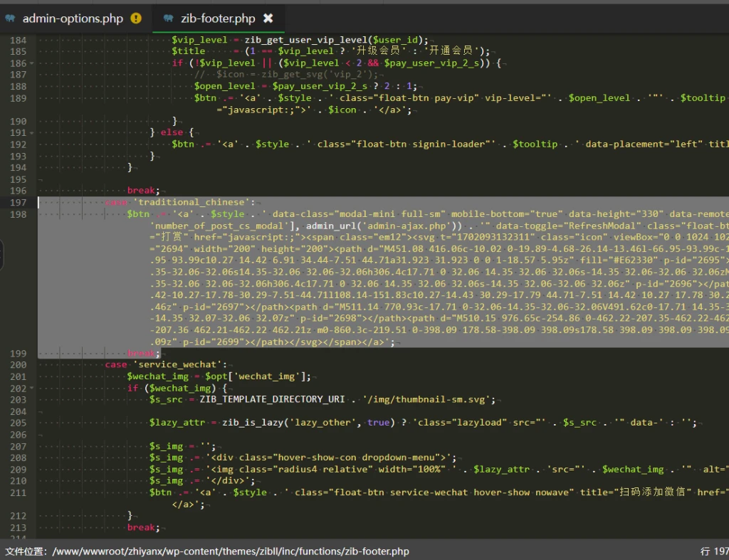Screen dimensions: 729x560
Task: Fold the else block at line 191
Action: click(31, 133)
